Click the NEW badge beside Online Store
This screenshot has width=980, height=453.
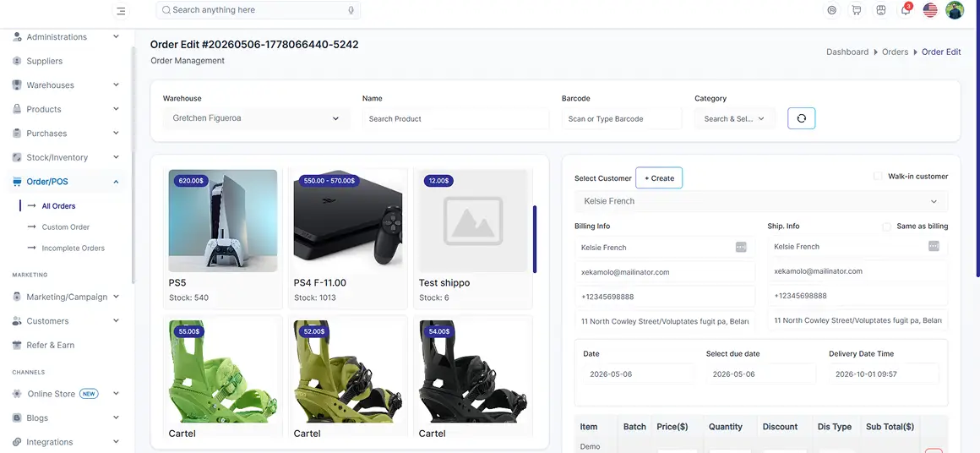(x=89, y=394)
